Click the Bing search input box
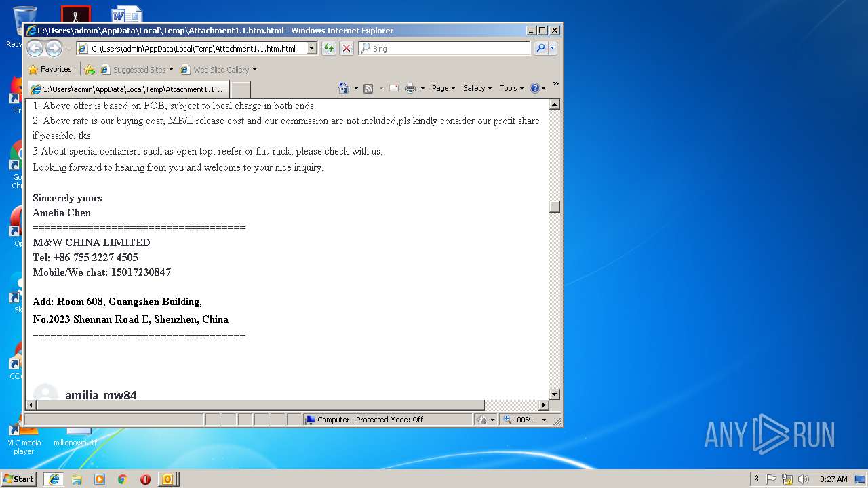The height and width of the screenshot is (488, 868). 444,48
